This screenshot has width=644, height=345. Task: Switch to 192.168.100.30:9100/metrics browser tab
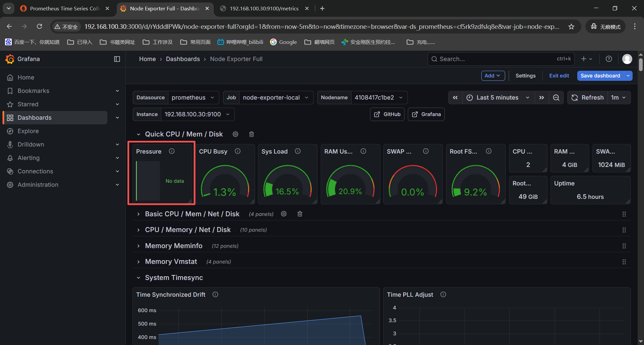click(x=264, y=8)
